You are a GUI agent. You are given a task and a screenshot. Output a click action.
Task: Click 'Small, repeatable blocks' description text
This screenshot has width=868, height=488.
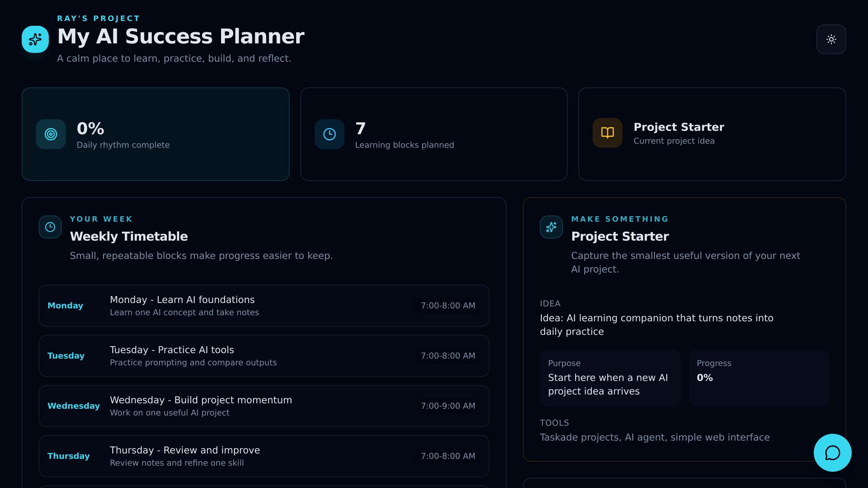(201, 256)
